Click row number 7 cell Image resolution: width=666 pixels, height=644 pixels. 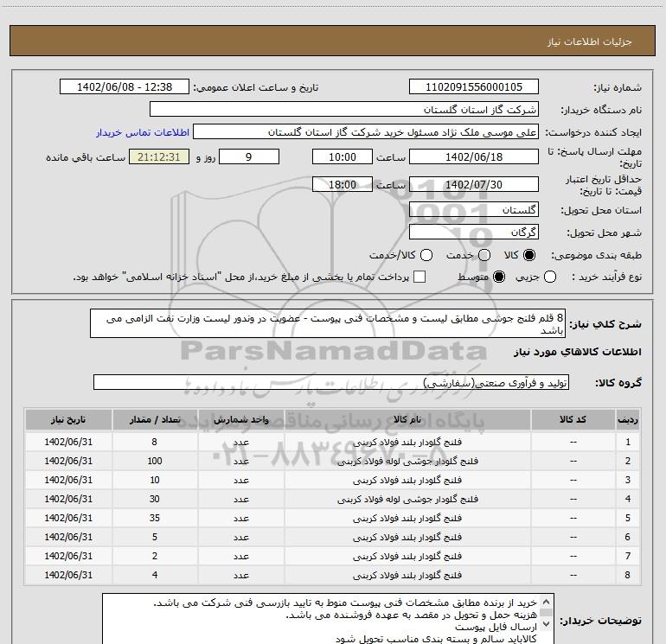[628, 556]
